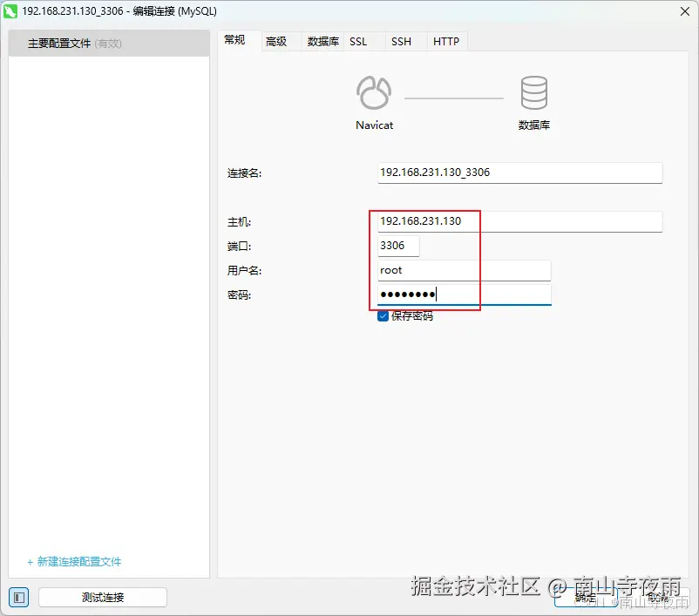
Task: Click the 数据库 database cylinder icon
Action: [534, 91]
